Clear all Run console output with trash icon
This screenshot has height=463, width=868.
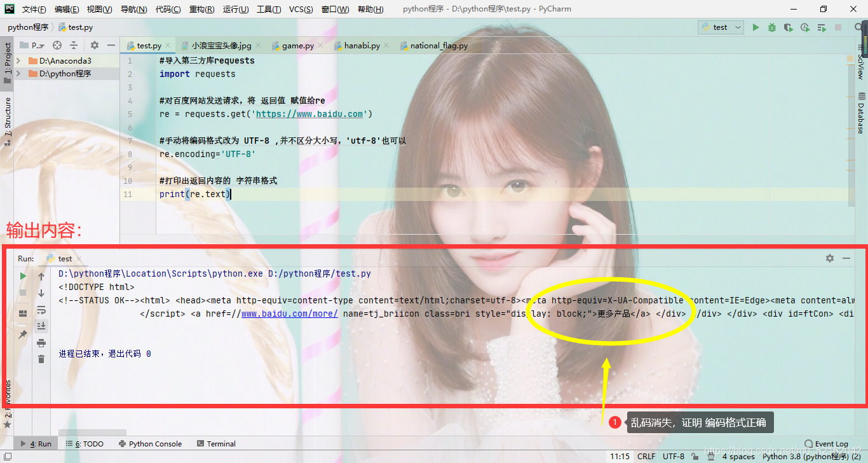click(41, 359)
